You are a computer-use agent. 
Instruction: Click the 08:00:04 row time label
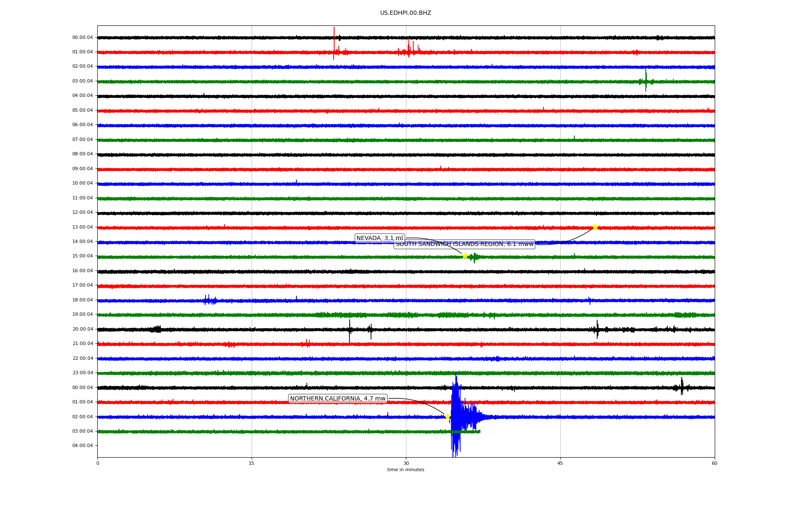click(x=82, y=154)
